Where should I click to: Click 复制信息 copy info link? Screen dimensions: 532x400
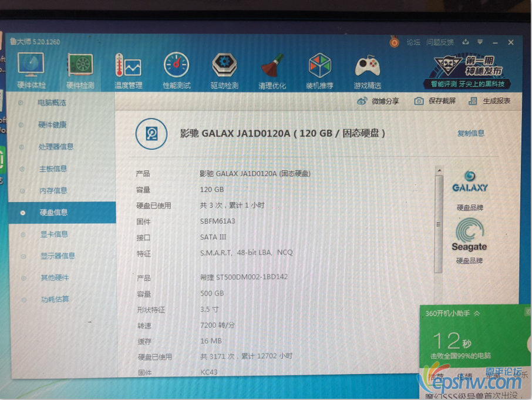pyautogui.click(x=470, y=133)
